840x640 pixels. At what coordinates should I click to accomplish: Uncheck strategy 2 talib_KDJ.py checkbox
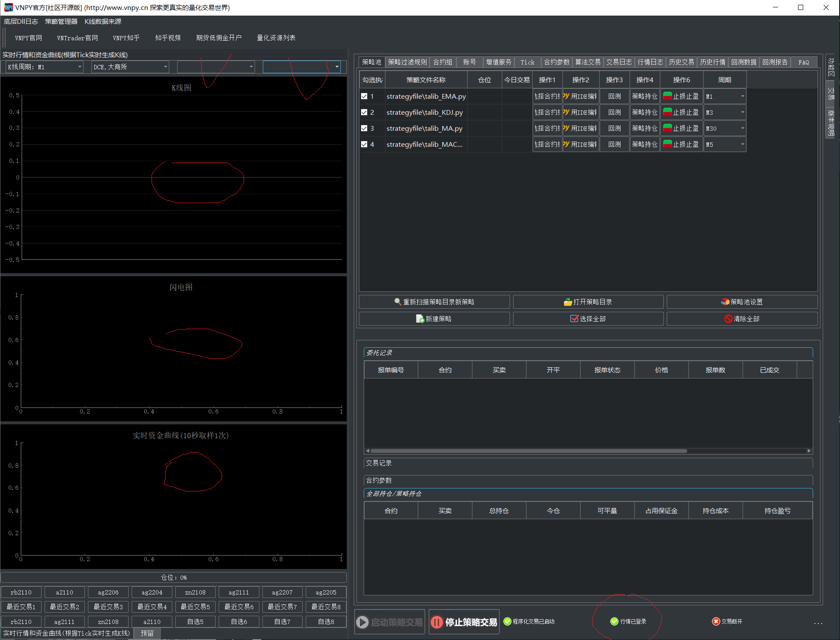tap(364, 112)
